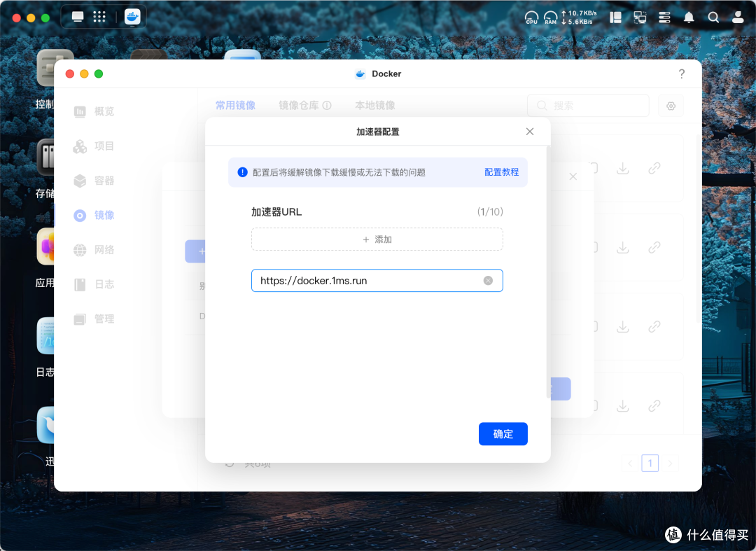Show the desktop from the top bar
Image resolution: width=756 pixels, height=551 pixels.
(x=78, y=17)
